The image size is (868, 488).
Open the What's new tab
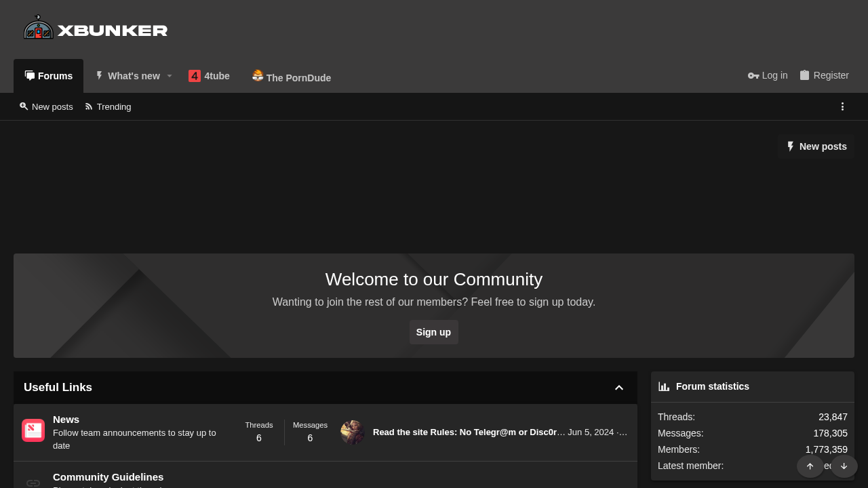(127, 76)
